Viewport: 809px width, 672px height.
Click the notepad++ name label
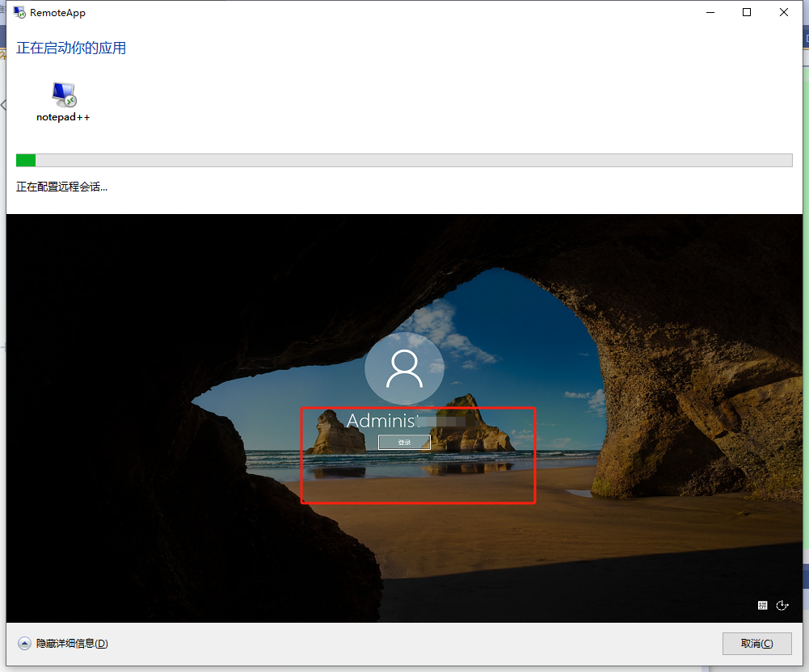(63, 117)
